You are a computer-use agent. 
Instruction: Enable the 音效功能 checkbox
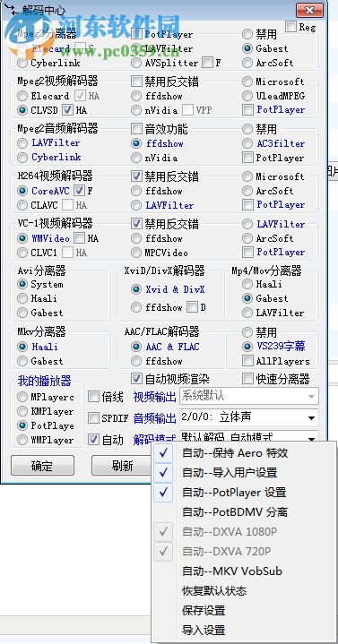pos(136,129)
